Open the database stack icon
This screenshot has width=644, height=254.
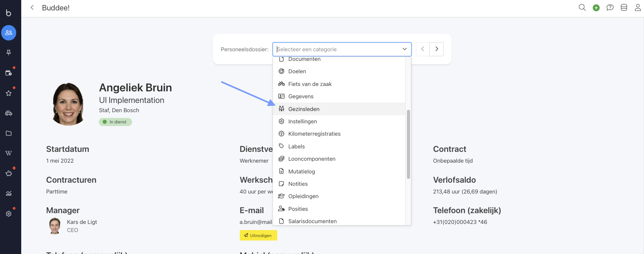624,8
